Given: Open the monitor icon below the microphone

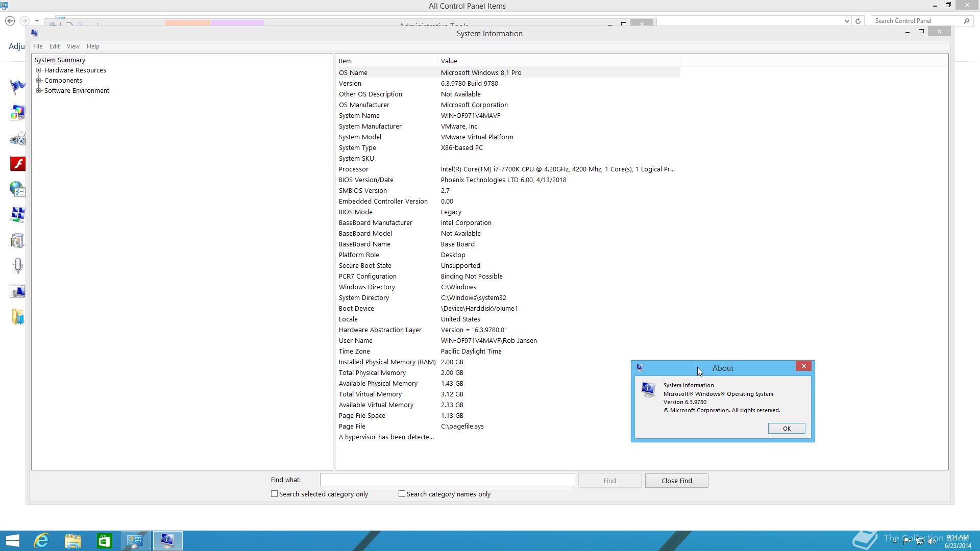Looking at the screenshot, I should (17, 291).
